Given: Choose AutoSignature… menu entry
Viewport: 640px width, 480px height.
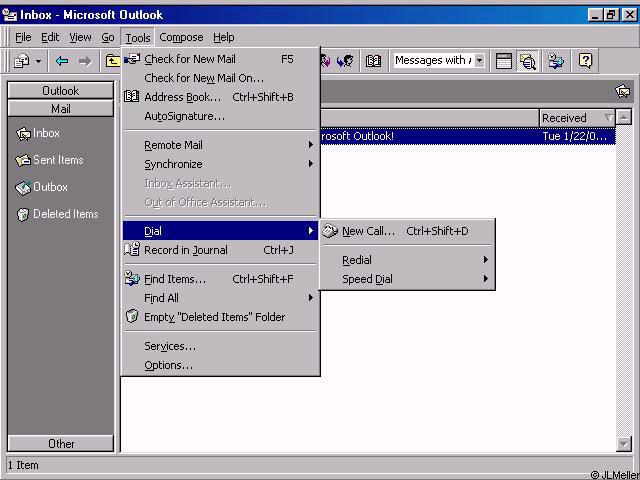Looking at the screenshot, I should click(220, 116).
